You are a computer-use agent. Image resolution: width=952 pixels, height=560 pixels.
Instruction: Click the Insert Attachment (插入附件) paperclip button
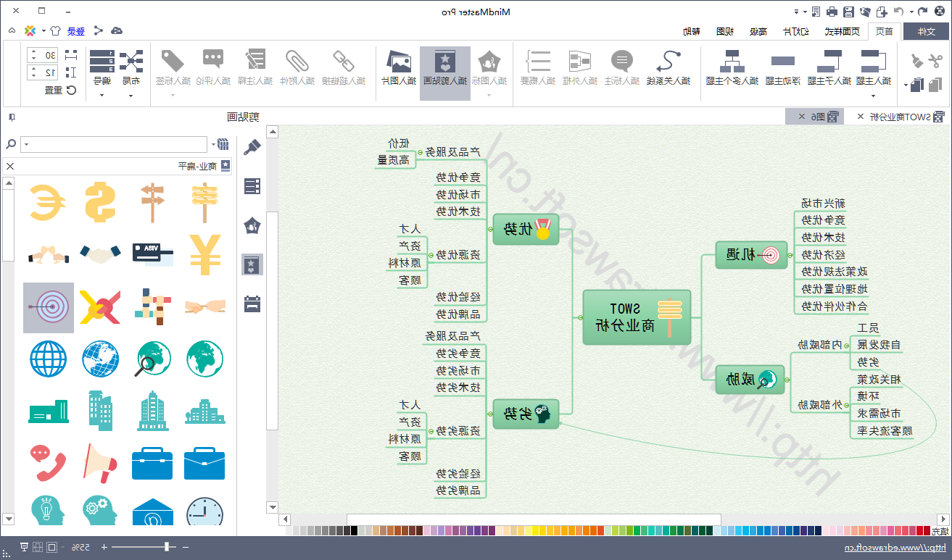297,67
